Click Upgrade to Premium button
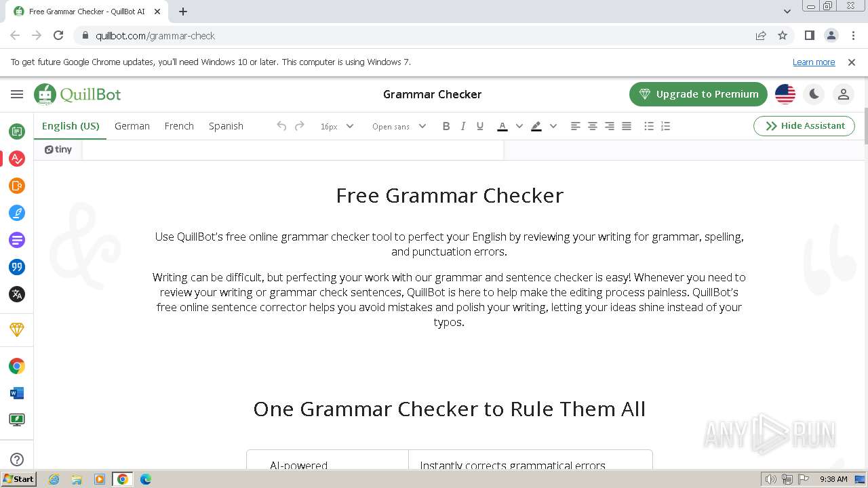 coord(698,94)
